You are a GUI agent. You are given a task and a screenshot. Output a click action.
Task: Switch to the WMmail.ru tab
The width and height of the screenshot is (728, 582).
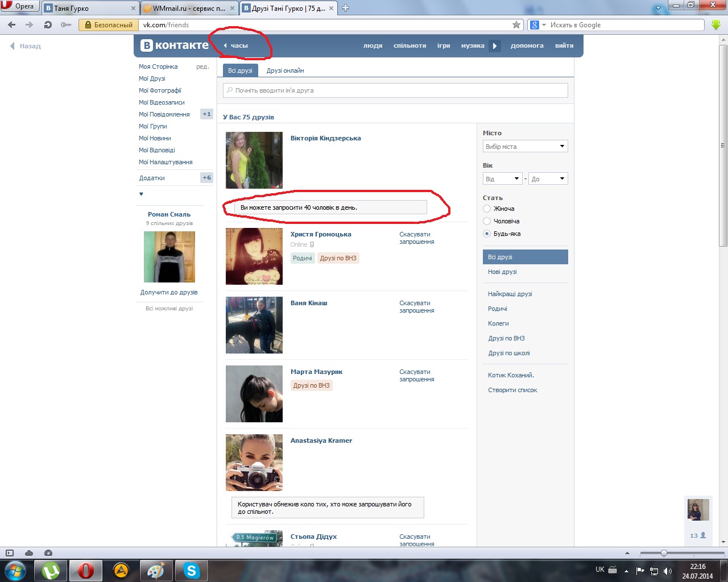tap(189, 8)
